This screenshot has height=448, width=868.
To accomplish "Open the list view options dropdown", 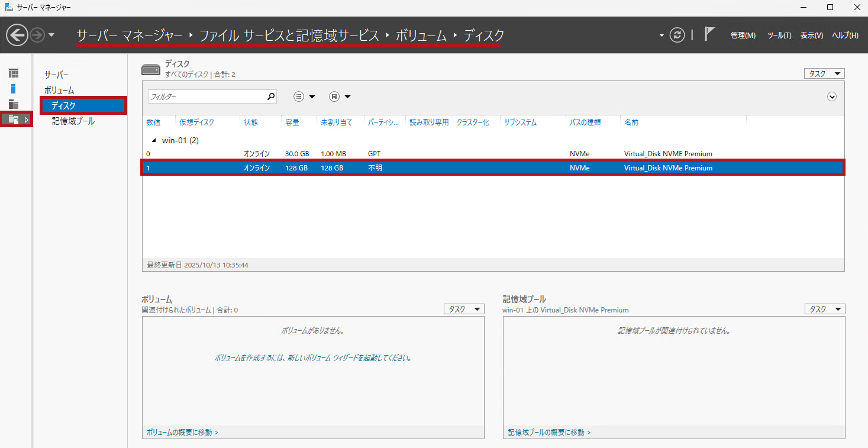I will pos(304,96).
